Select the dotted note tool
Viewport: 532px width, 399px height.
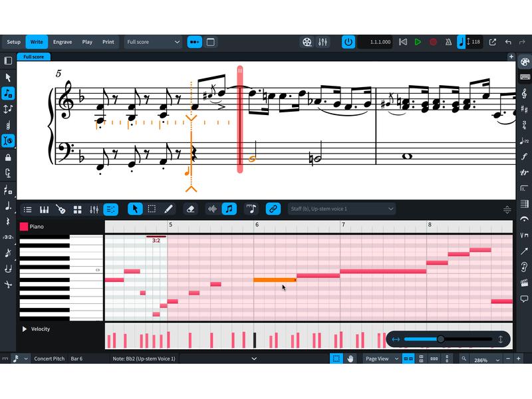click(x=8, y=206)
